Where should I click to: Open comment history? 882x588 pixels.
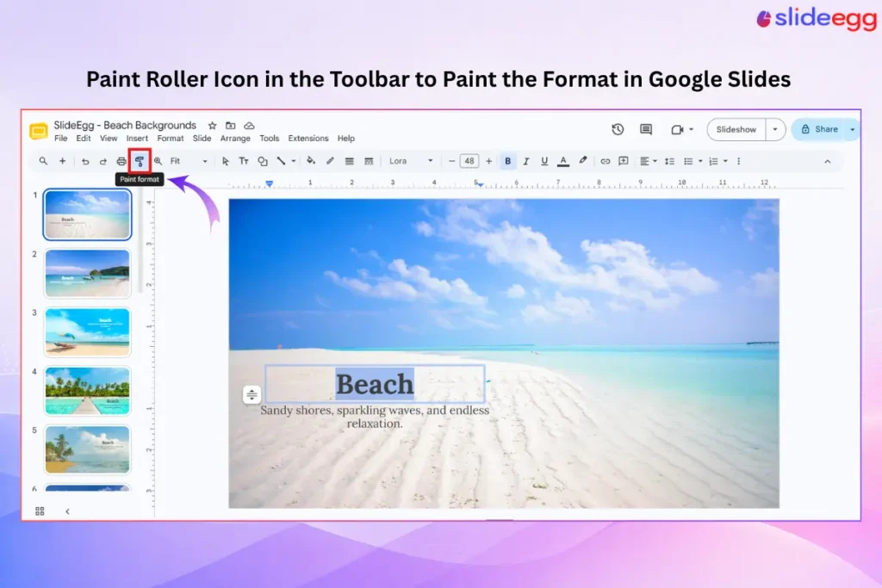[646, 129]
